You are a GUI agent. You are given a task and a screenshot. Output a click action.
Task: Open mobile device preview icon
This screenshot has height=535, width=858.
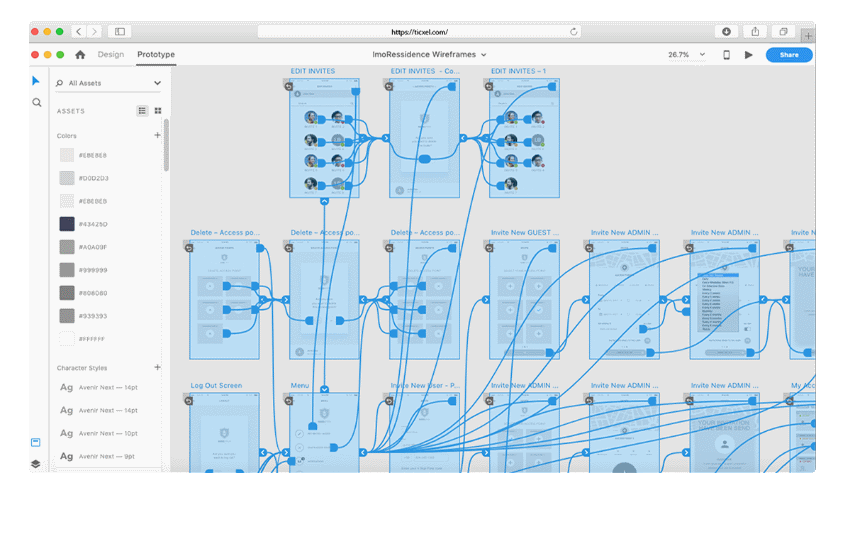click(727, 55)
